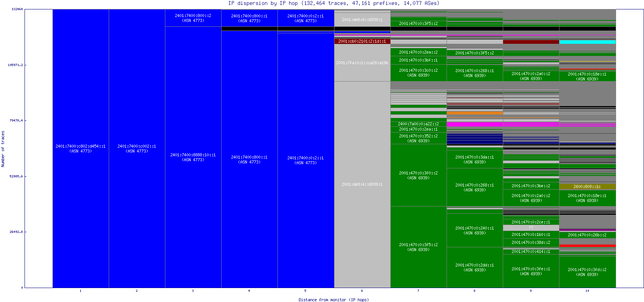Select the dark red 2001:cb0:2101:2:1d::1 band
This screenshot has width=644, height=302.
pyautogui.click(x=362, y=41)
